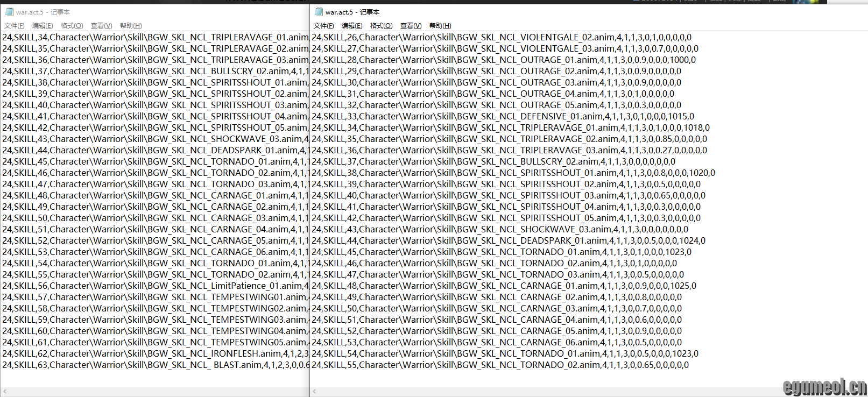Open 查看(V) menu in right Notepad
Image resolution: width=868 pixels, height=397 pixels.
(x=411, y=26)
